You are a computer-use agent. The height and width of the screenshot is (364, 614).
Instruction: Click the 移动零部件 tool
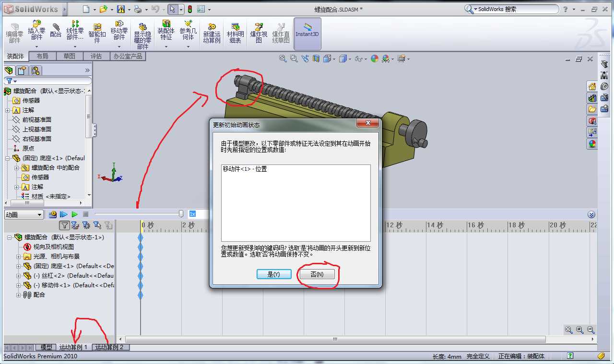119,30
